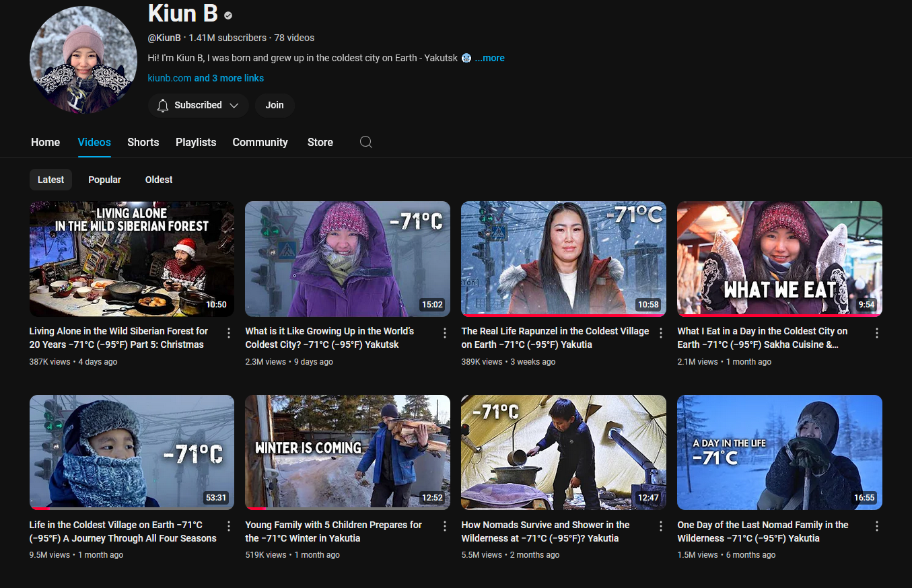
Task: Click the channel search magnifier icon
Action: pyautogui.click(x=365, y=142)
